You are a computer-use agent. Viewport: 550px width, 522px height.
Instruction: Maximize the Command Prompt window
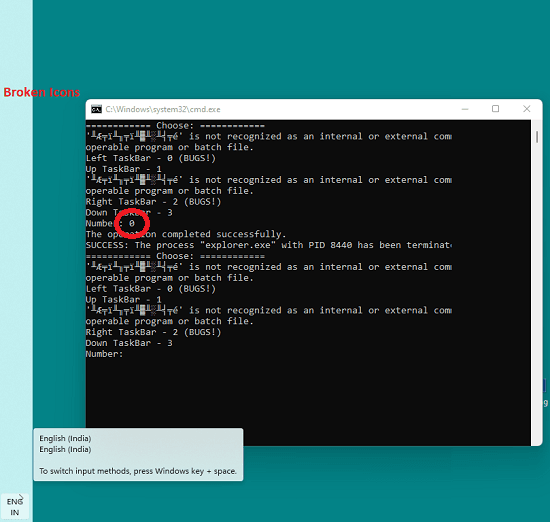[x=495, y=109]
